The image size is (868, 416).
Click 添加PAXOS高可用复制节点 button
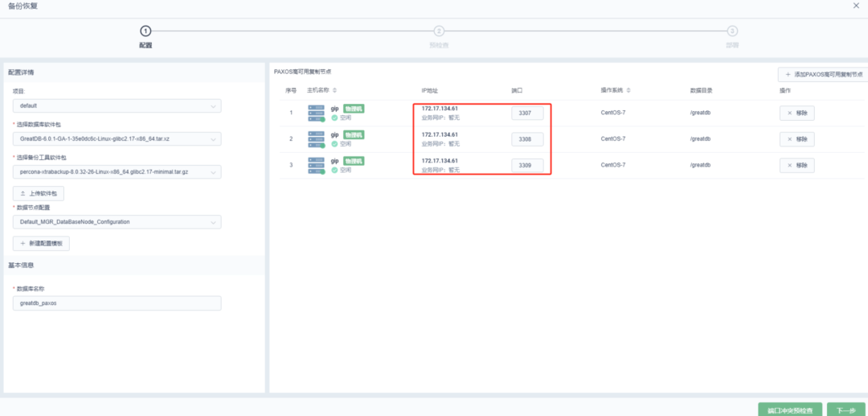pyautogui.click(x=823, y=74)
